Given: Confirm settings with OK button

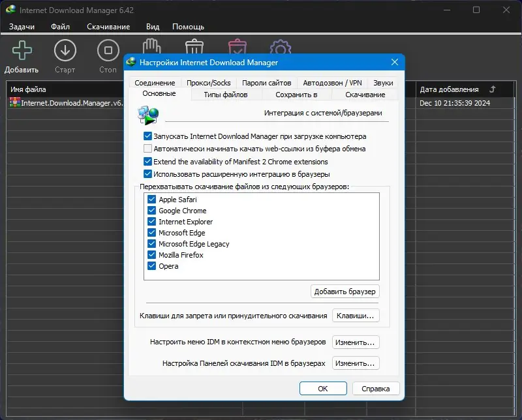Looking at the screenshot, I should tap(323, 389).
